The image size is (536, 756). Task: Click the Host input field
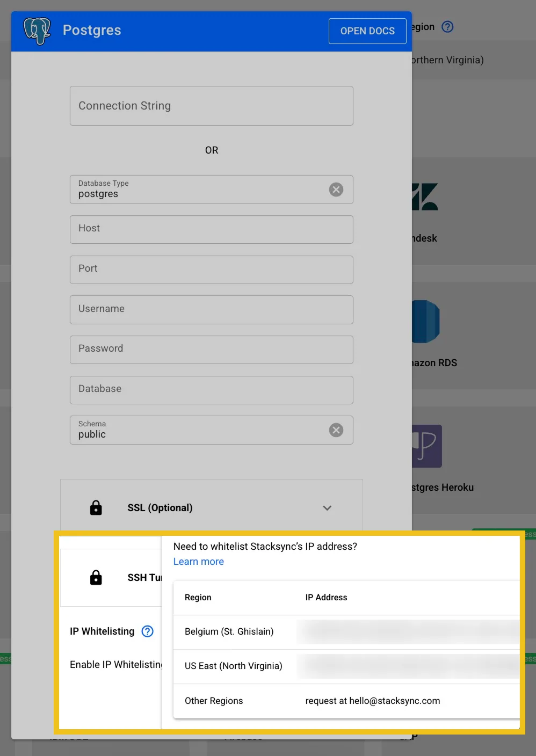[x=212, y=229]
